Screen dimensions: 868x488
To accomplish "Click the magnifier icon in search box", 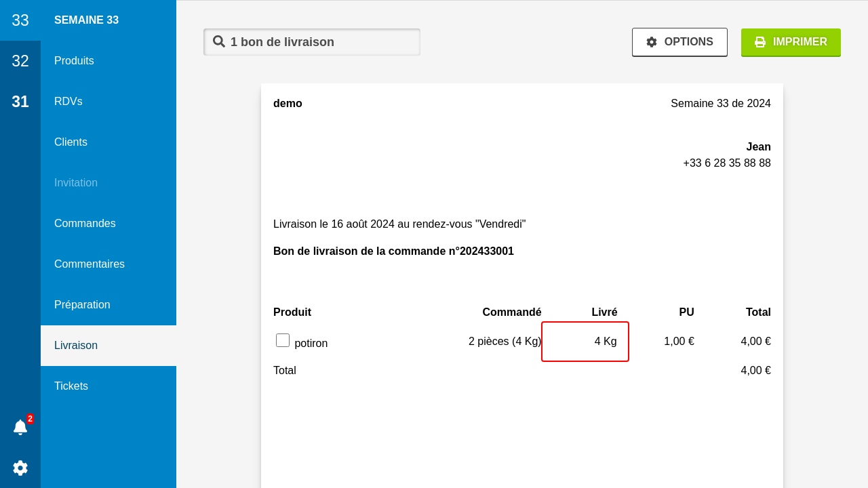I will pos(219,41).
